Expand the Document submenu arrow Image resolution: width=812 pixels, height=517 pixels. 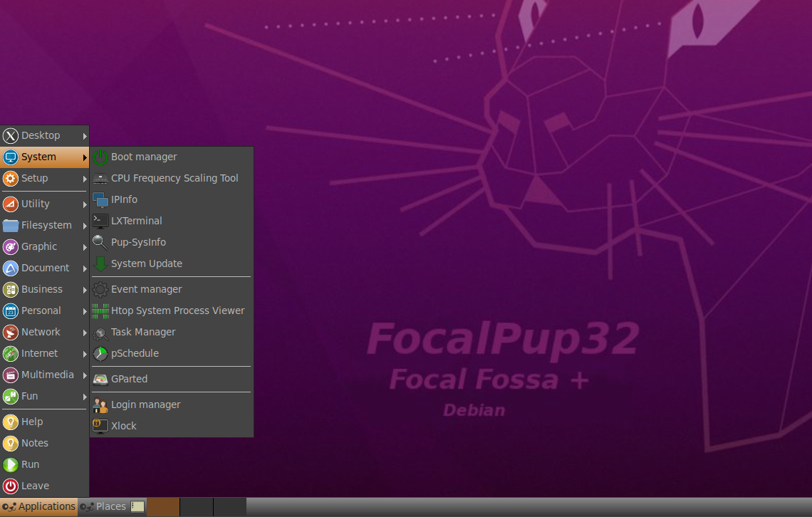coord(85,268)
